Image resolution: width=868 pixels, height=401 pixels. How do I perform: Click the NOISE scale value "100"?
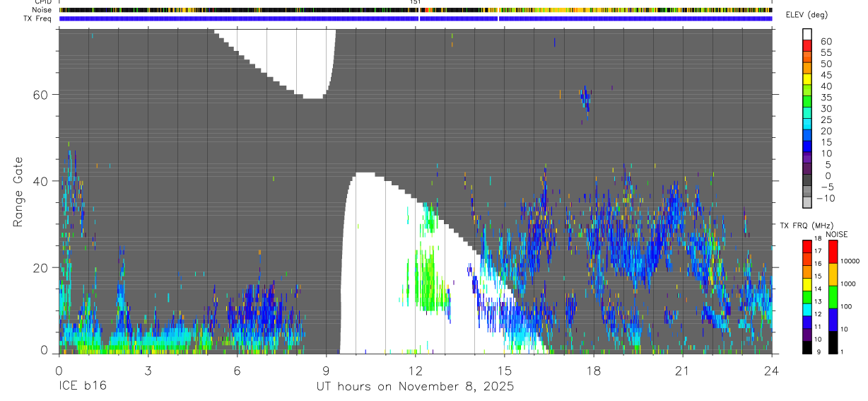(x=845, y=307)
